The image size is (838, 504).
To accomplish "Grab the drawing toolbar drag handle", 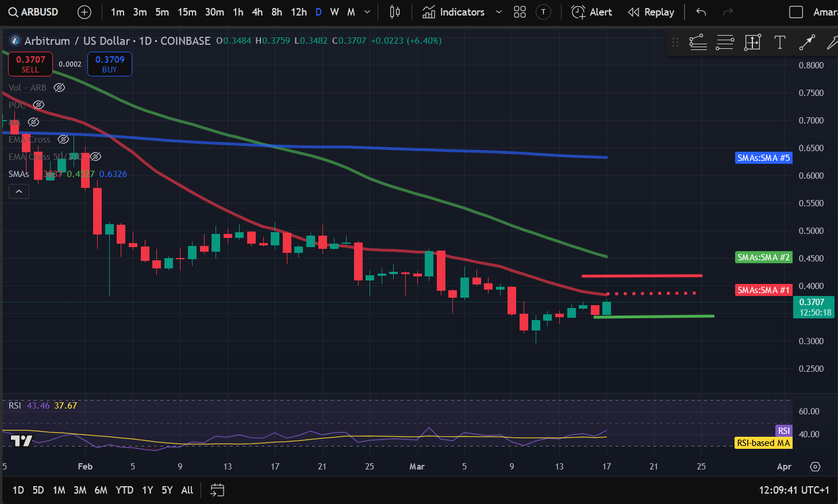I will (675, 42).
